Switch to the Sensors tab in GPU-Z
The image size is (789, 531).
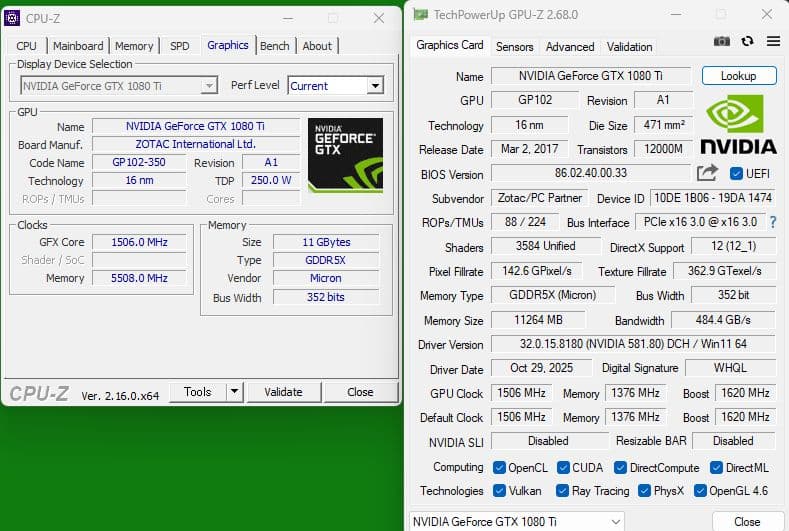(x=514, y=47)
